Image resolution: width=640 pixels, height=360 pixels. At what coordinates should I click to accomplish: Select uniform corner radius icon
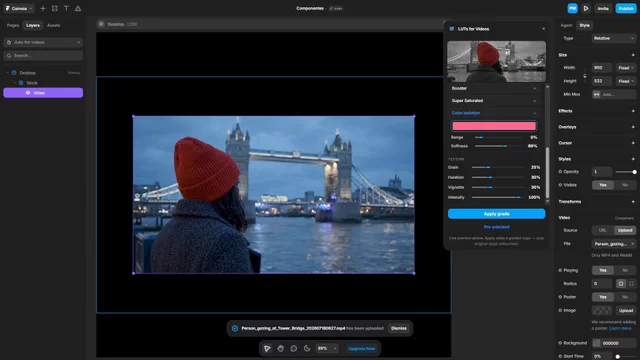(x=621, y=284)
